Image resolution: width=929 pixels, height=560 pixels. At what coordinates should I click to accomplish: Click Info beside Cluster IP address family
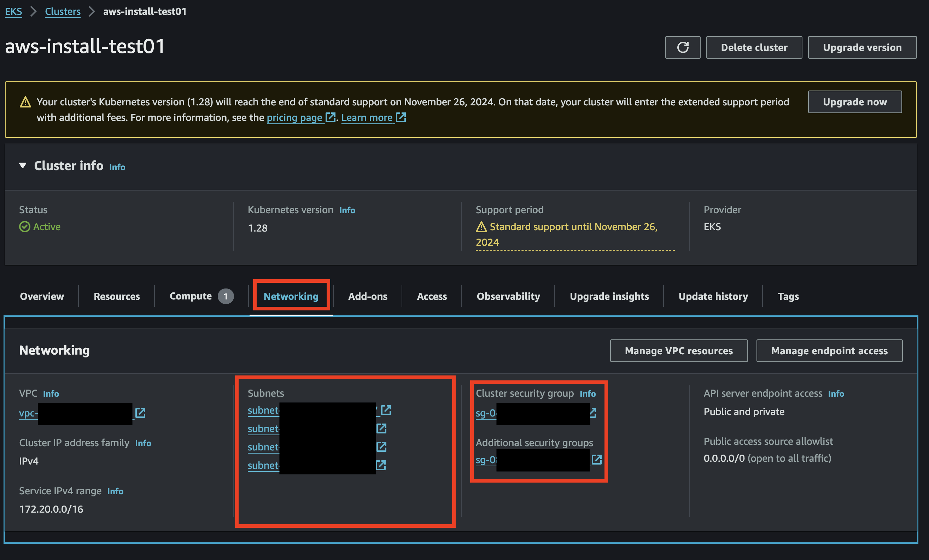tap(143, 443)
